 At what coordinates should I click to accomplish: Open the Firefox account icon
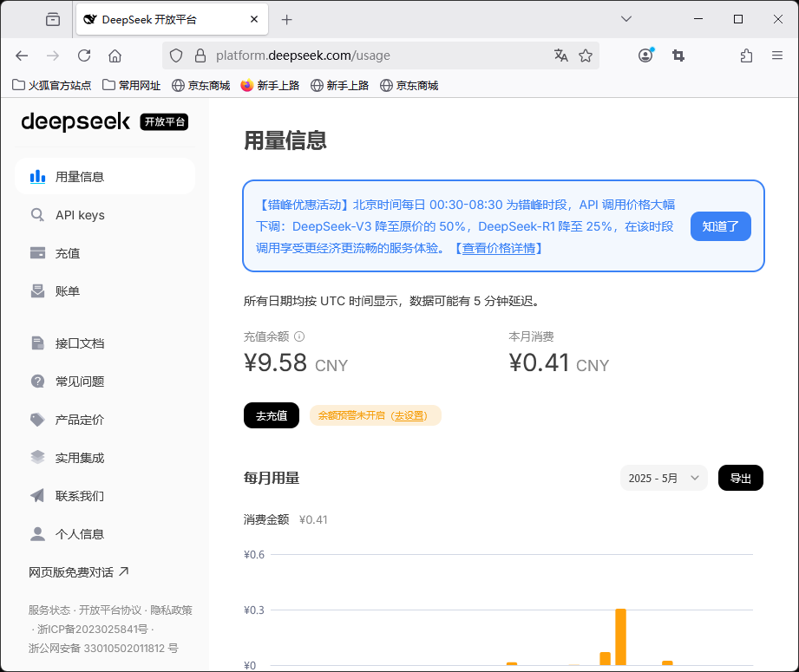coord(645,55)
